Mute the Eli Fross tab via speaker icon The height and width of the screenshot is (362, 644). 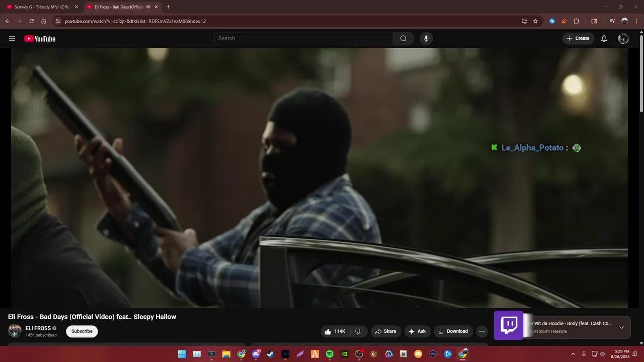pos(148,7)
